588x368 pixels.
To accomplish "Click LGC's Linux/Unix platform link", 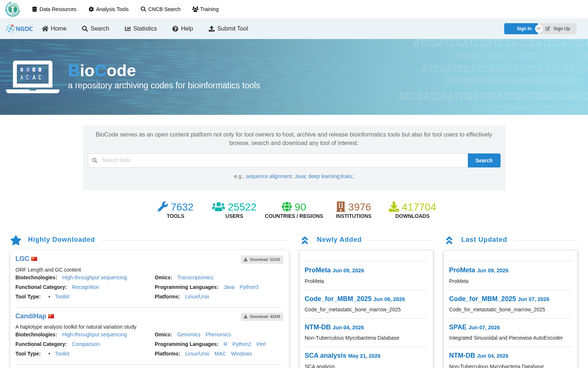I will pos(197,297).
